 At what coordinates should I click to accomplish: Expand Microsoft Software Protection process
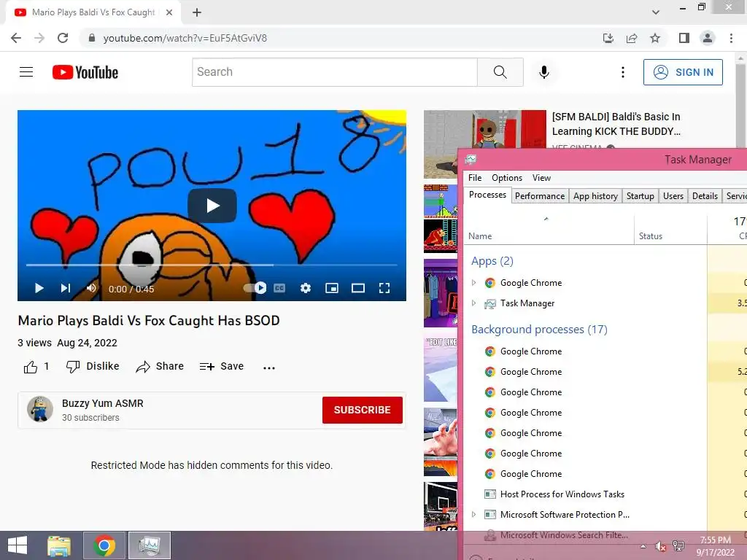(x=473, y=514)
